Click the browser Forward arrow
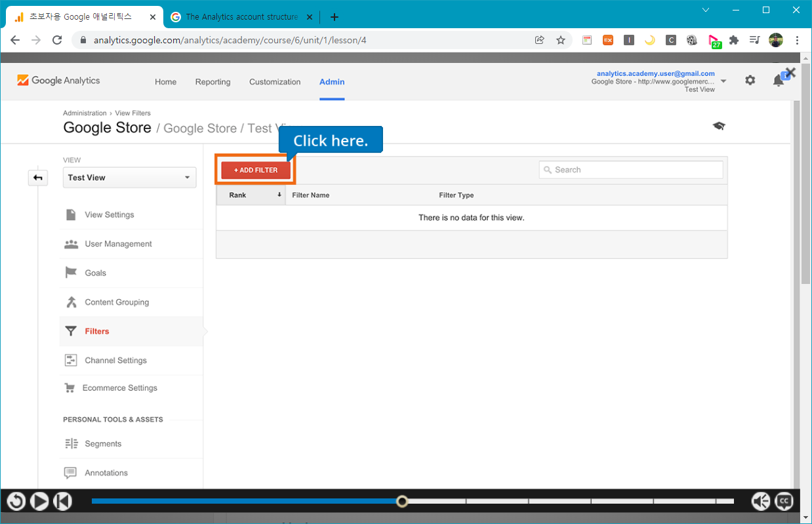The image size is (812, 524). tap(36, 40)
